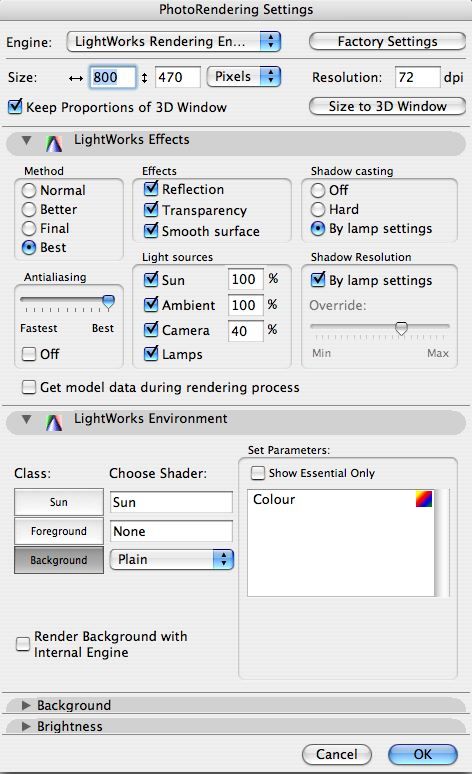
Task: Expand the Background section
Action: [26, 705]
